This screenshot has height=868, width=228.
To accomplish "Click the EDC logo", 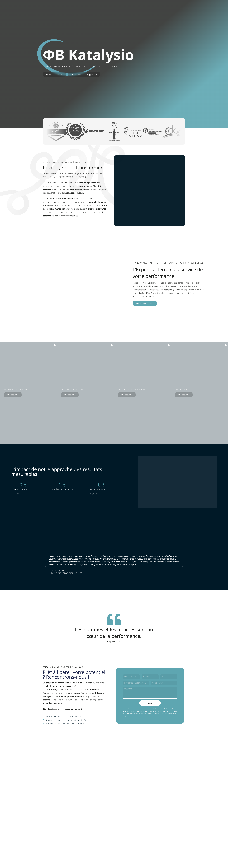I will (172, 131).
